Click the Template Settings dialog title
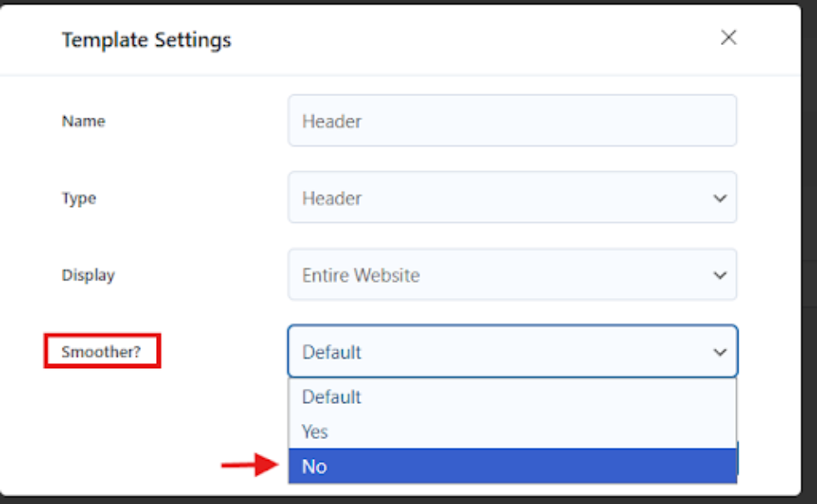 [x=146, y=39]
